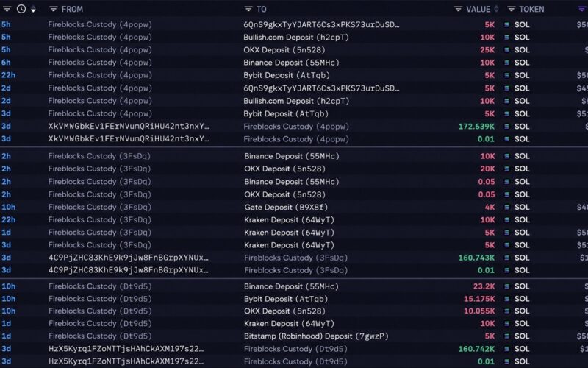The height and width of the screenshot is (368, 588).
Task: Open Gate Deposit (B9X8f) address
Action: click(286, 208)
